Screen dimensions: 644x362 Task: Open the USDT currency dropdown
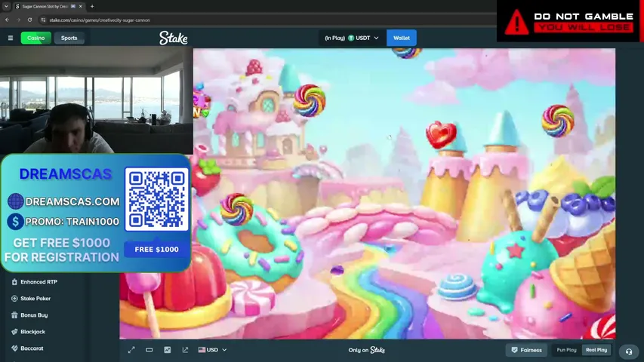pos(352,38)
